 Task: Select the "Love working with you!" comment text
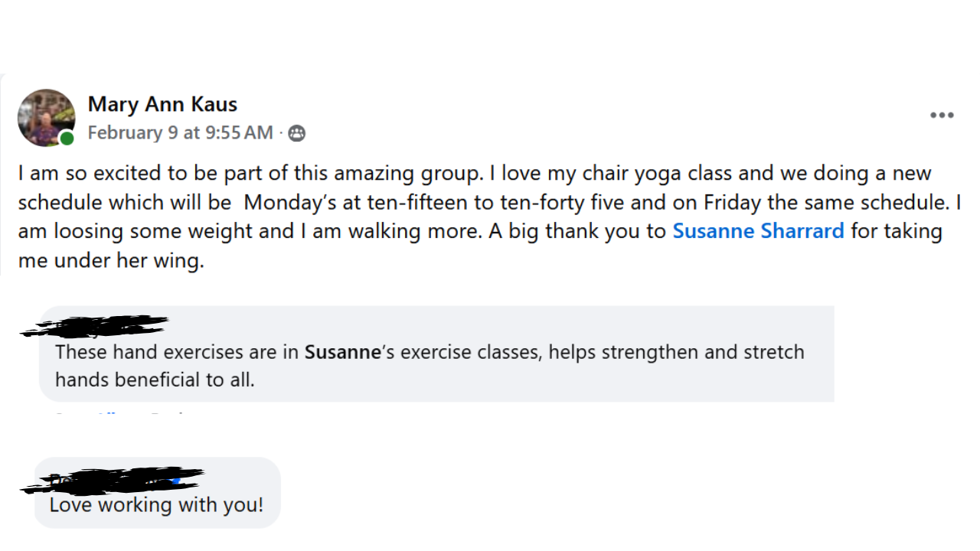pyautogui.click(x=156, y=505)
